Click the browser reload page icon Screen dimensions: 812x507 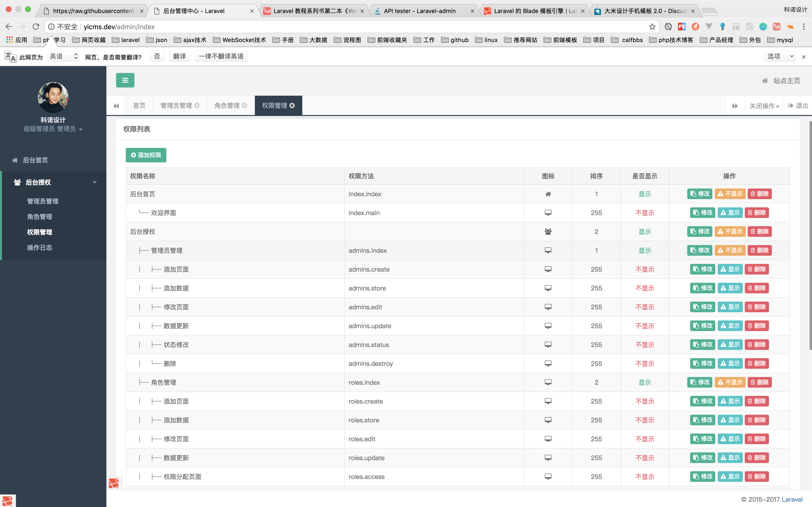point(36,27)
